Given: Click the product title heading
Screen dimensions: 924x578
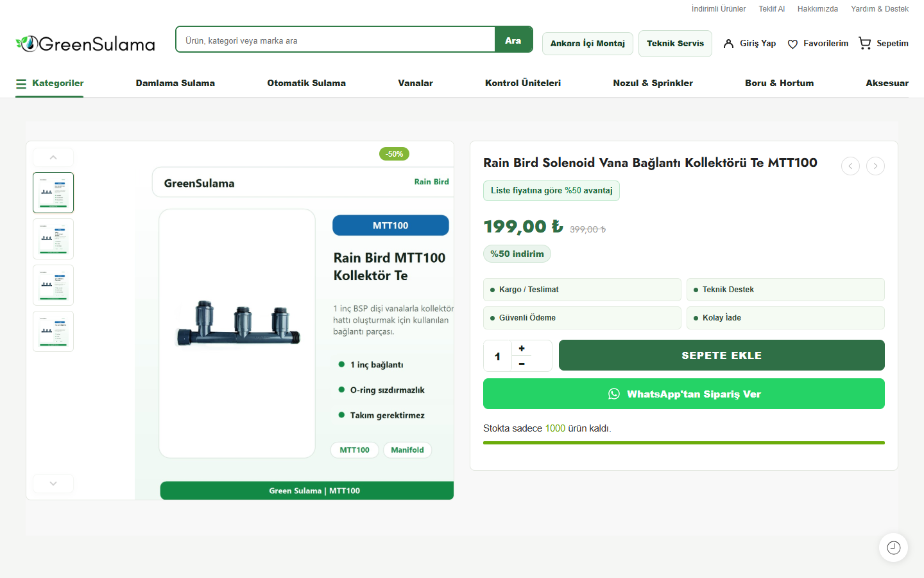Looking at the screenshot, I should click(x=650, y=162).
